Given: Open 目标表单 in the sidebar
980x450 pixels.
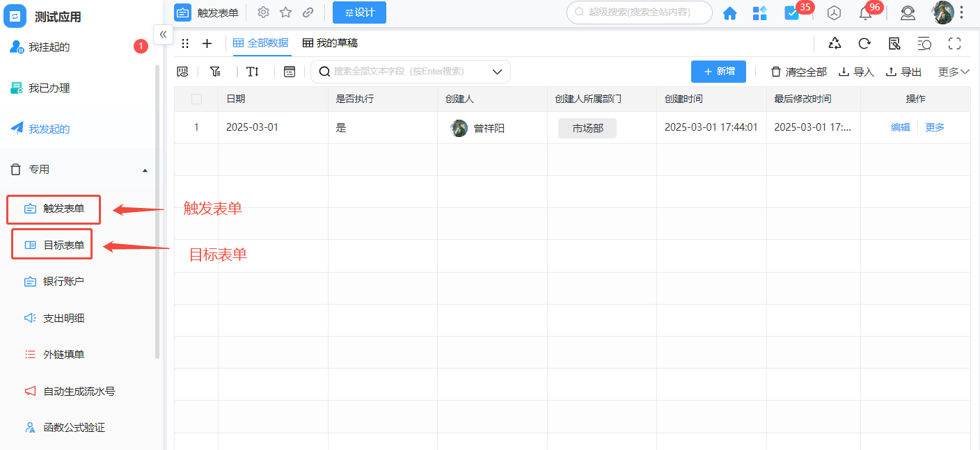Looking at the screenshot, I should [x=63, y=245].
